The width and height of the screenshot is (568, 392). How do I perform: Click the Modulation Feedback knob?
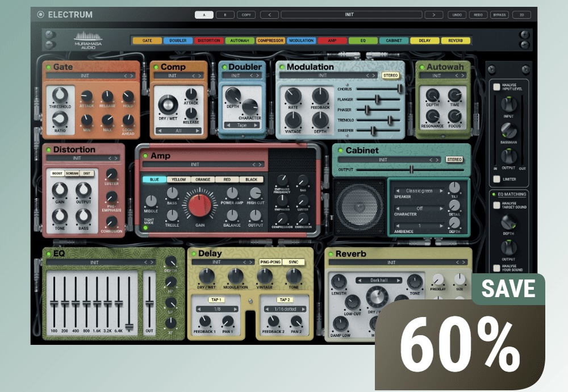click(320, 96)
